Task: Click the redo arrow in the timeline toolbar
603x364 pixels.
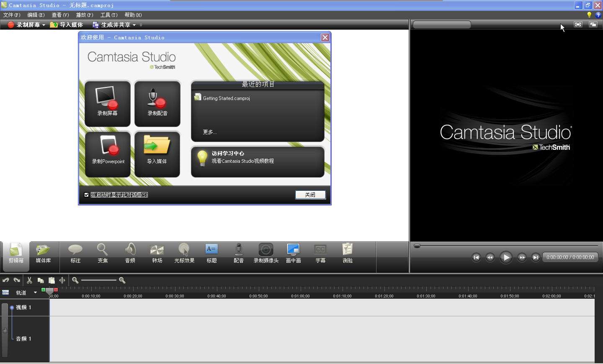Action: (17, 280)
